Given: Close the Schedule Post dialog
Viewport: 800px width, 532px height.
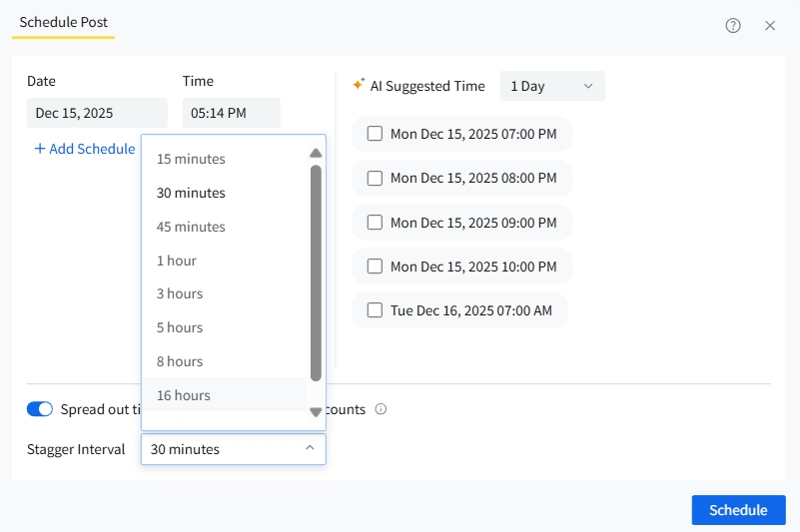Looking at the screenshot, I should point(770,26).
